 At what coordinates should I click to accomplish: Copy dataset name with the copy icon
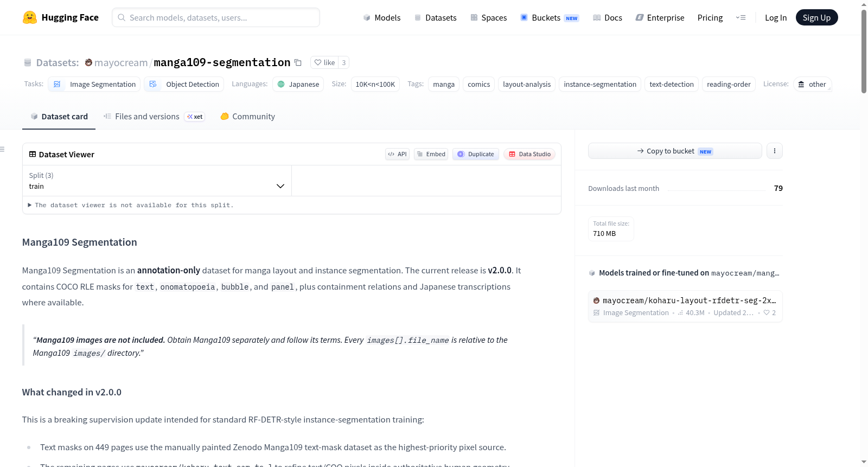pyautogui.click(x=298, y=62)
